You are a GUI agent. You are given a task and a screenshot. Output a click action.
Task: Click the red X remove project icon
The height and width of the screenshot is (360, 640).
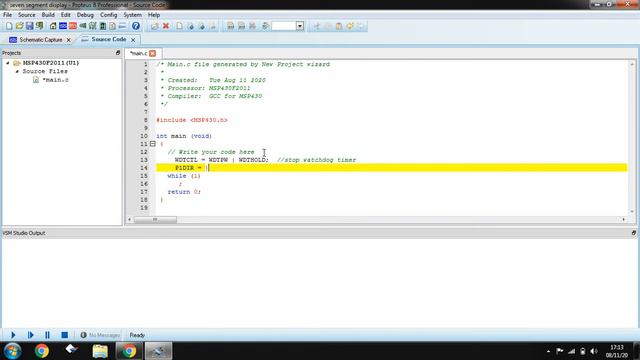coord(166,26)
